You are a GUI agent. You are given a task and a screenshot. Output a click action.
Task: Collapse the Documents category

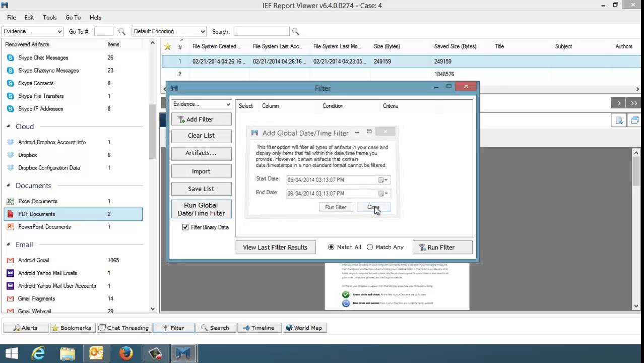point(9,186)
